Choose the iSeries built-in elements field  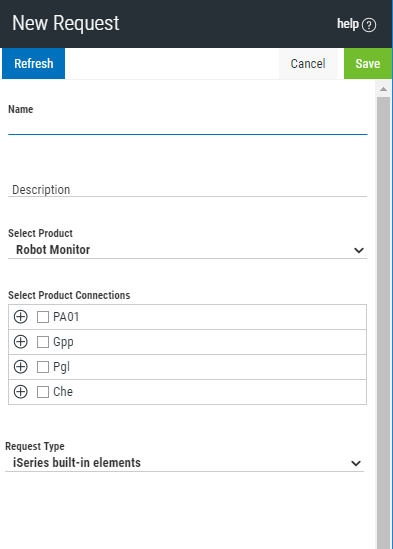(185, 463)
